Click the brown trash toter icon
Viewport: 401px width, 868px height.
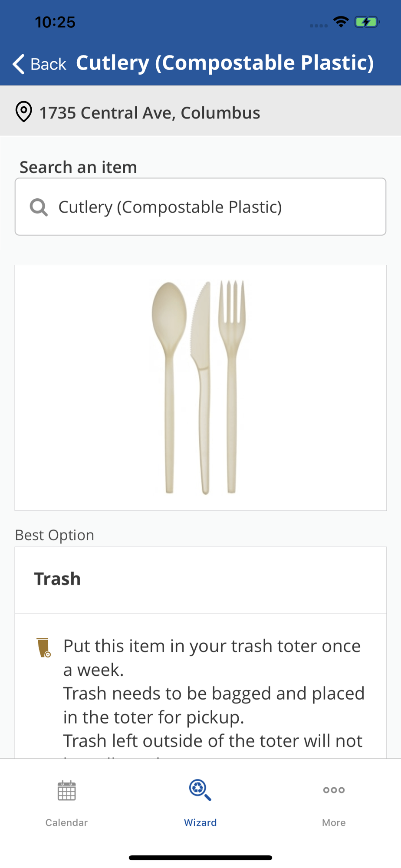43,648
